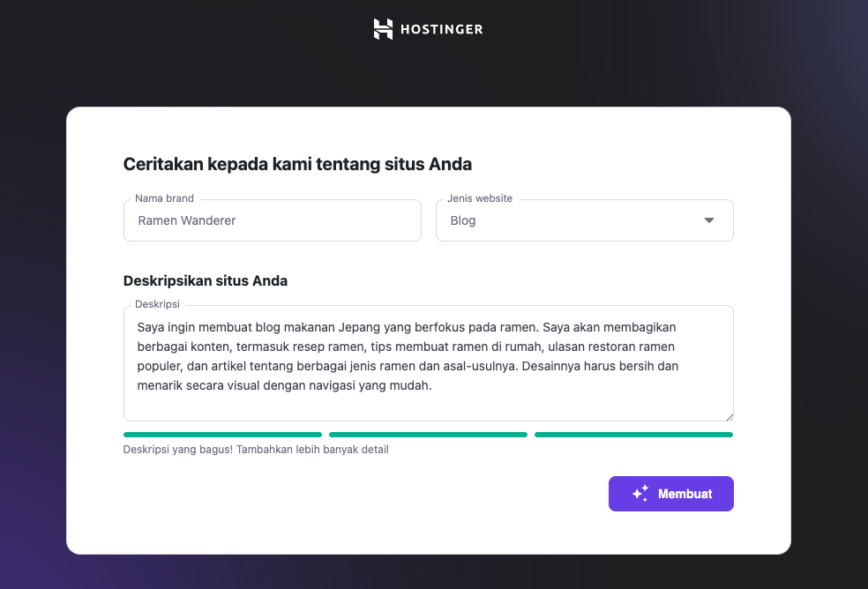Click the Hostinger "H" logo icon
The width and height of the screenshot is (868, 589).
click(x=382, y=28)
